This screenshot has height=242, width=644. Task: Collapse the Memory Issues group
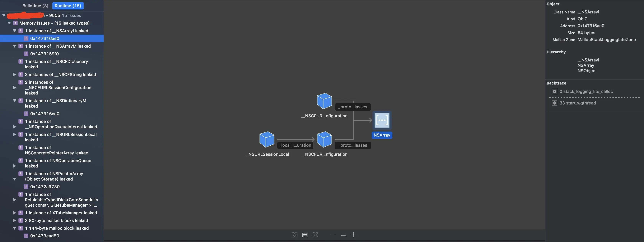9,23
